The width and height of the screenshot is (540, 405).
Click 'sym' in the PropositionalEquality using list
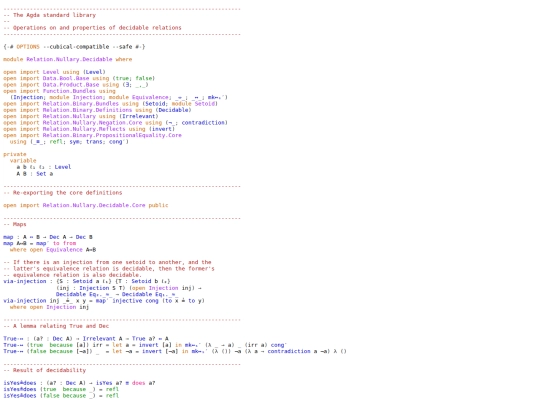click(74, 142)
